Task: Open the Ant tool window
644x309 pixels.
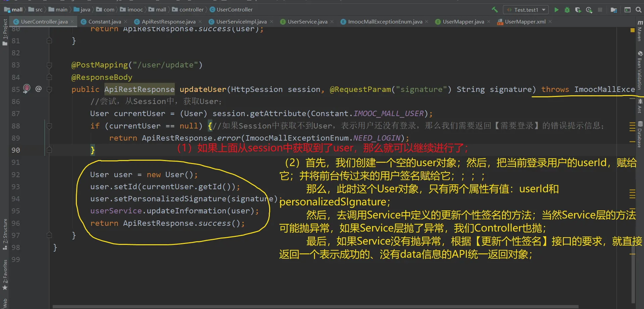Action: [640, 106]
